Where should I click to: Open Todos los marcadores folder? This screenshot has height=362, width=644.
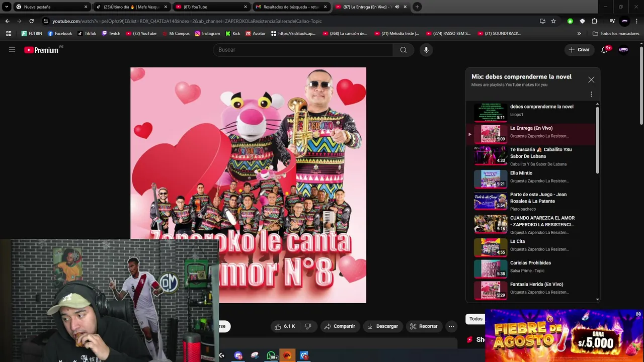point(616,34)
